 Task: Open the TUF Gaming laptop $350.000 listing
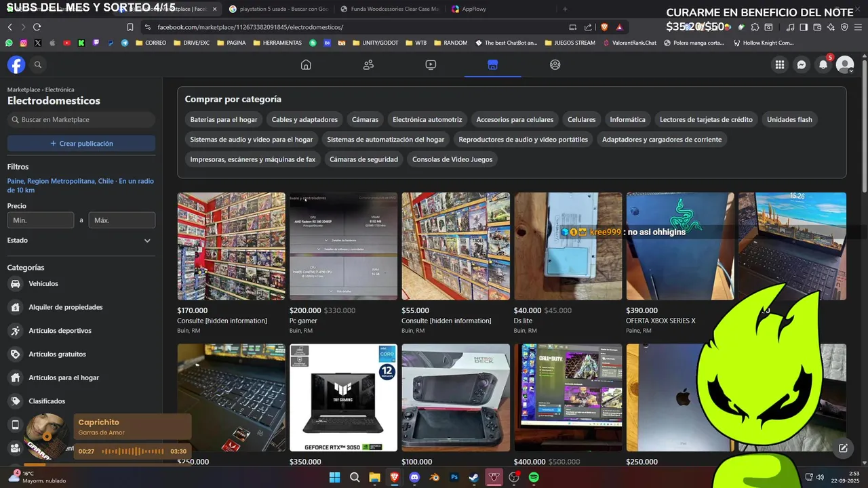pos(344,398)
